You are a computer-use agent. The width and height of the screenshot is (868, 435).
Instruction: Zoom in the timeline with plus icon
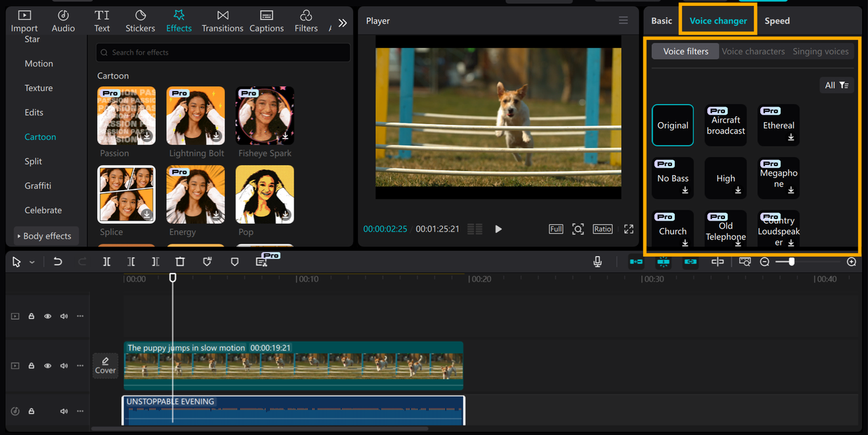click(852, 261)
